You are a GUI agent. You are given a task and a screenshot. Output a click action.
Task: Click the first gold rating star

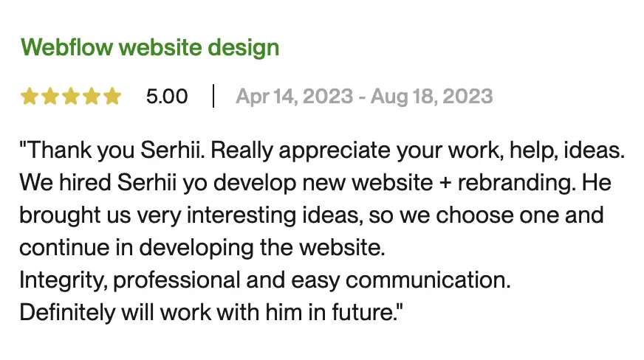tap(30, 97)
